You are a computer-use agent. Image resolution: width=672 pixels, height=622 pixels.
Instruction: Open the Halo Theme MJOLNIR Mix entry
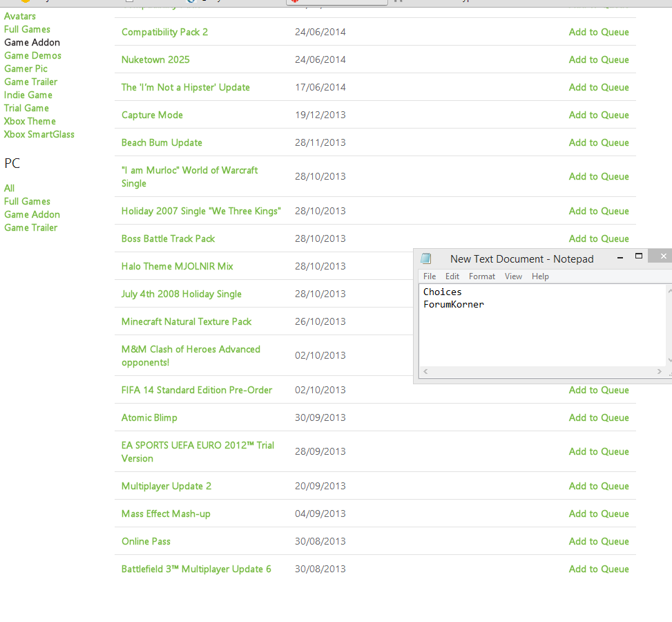[177, 266]
